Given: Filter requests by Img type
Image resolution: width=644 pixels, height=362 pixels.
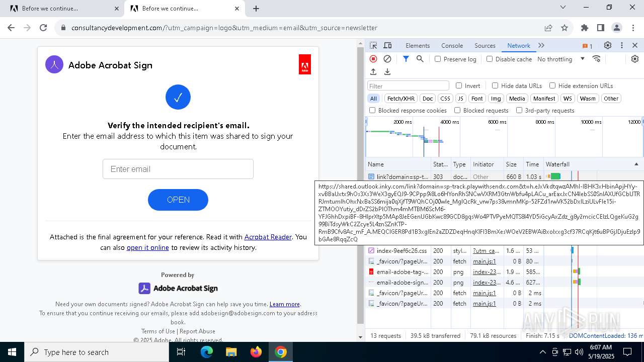Looking at the screenshot, I should click(496, 99).
